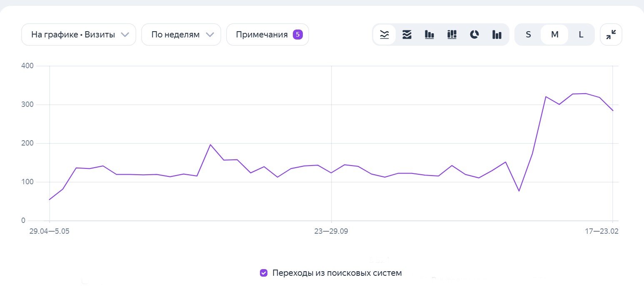Click the line's peak near 200 visits

(x=210, y=145)
